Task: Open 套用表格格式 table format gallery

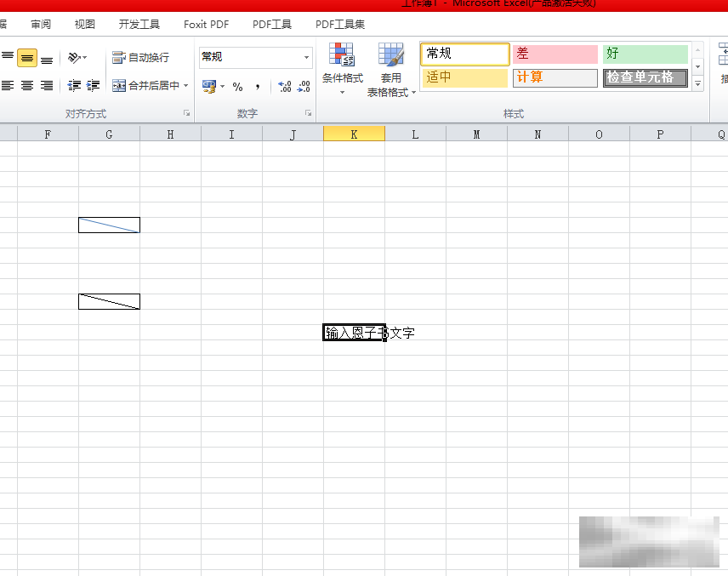Action: tap(391, 70)
